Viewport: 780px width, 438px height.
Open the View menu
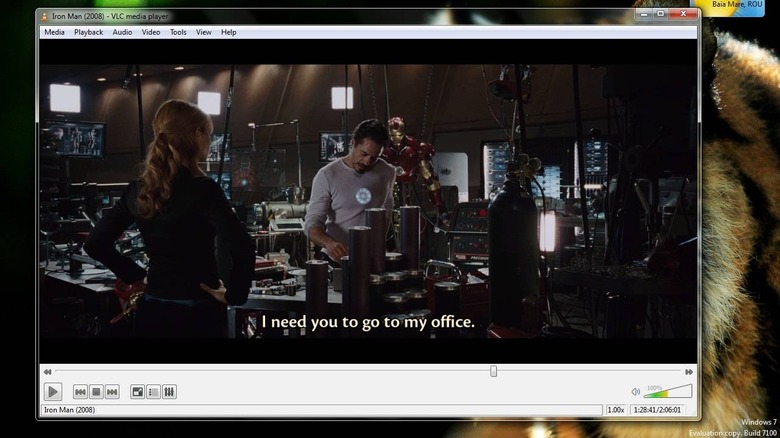[203, 32]
